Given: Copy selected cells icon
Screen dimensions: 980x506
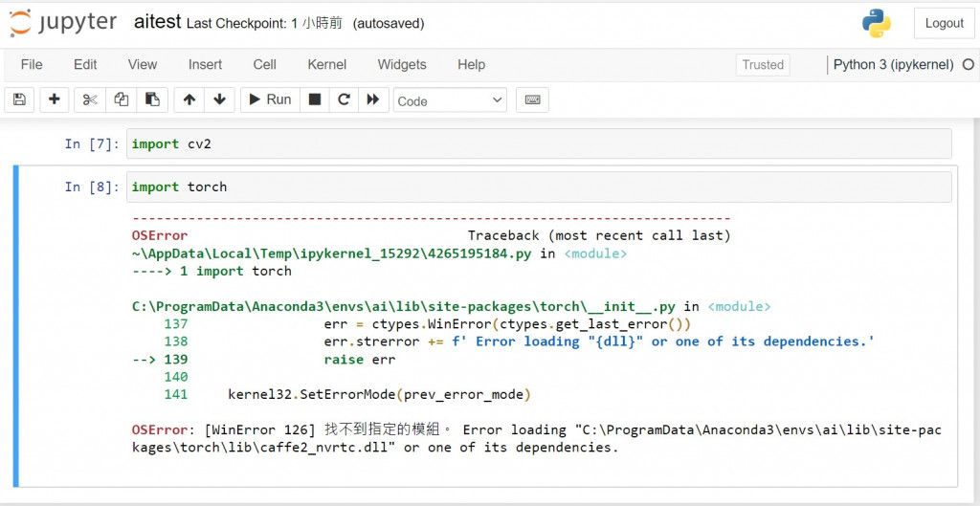Looking at the screenshot, I should (122, 99).
